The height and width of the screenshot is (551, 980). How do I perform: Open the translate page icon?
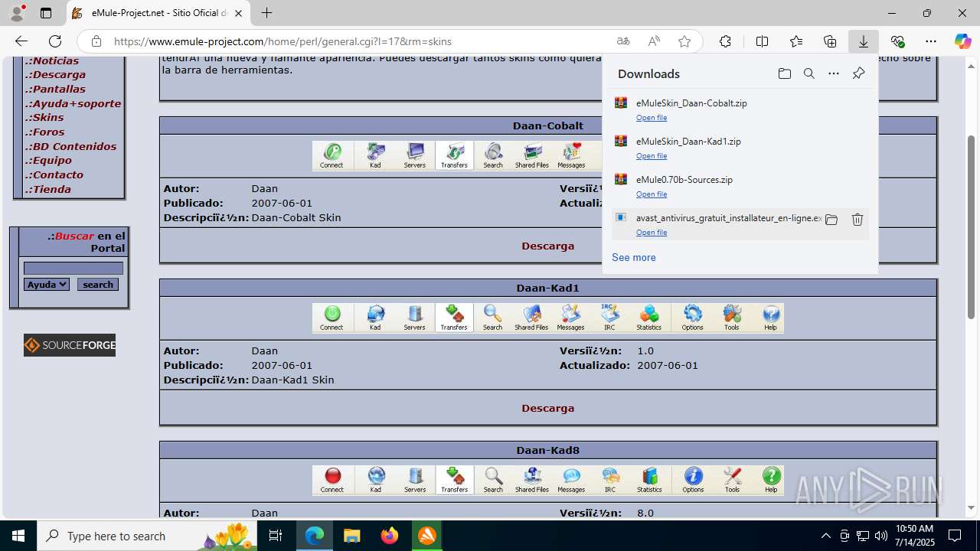[x=623, y=41]
